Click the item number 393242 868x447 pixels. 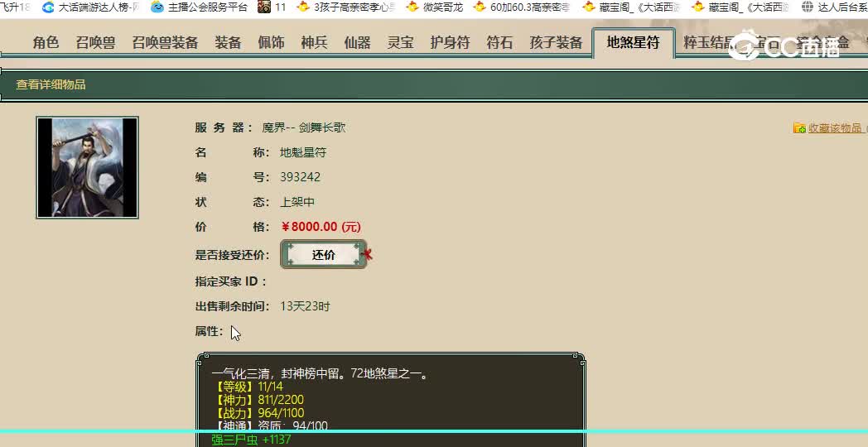[x=300, y=177]
